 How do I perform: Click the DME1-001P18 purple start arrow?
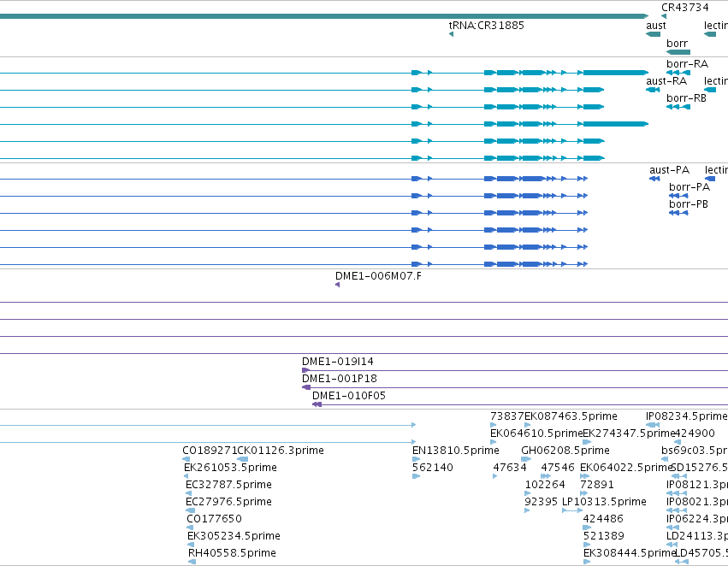tap(306, 387)
